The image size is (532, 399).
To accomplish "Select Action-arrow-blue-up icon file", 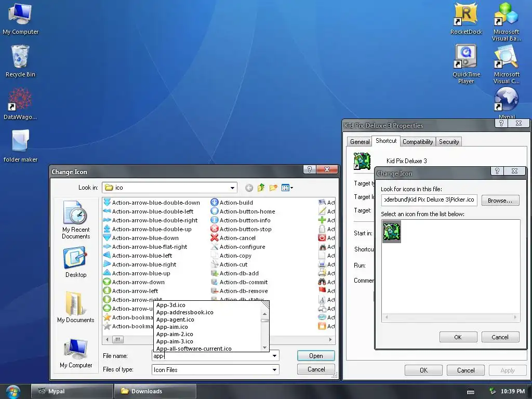I will coord(137,273).
